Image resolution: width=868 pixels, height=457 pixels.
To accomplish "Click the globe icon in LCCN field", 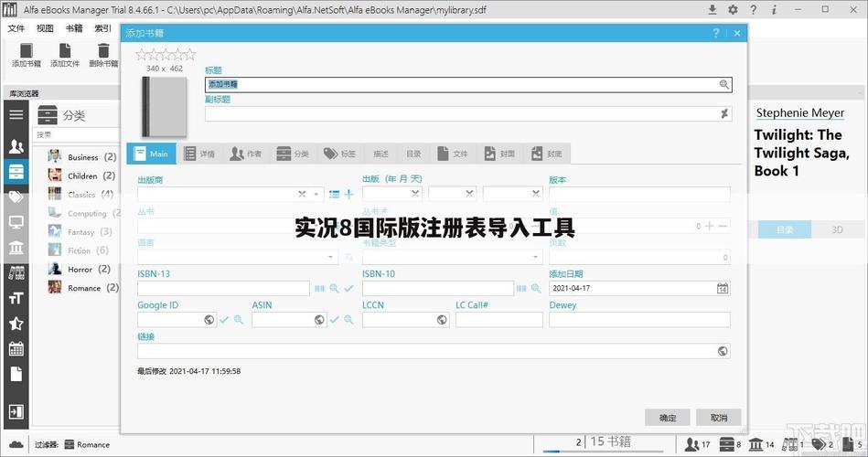I will click(x=442, y=319).
